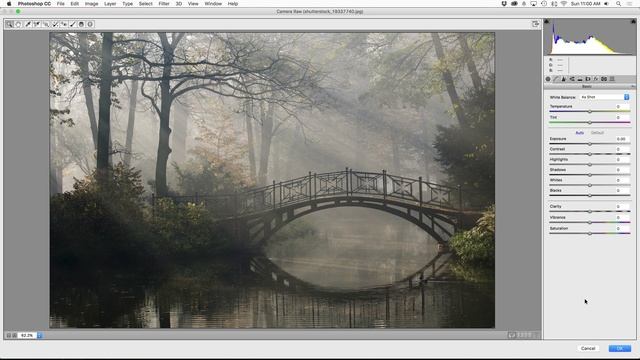Screen dimensions: 640x360
Task: Open the Help menu
Action: [233, 4]
